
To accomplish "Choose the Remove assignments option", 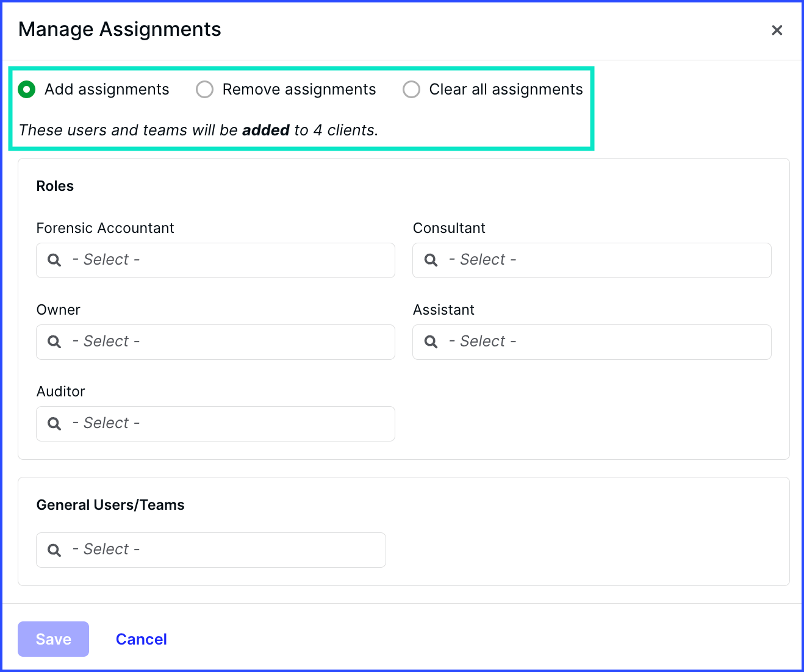I will (205, 90).
